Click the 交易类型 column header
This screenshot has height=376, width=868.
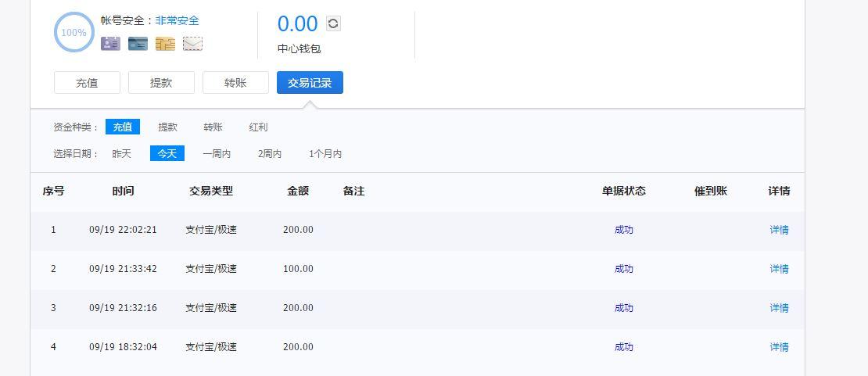(211, 191)
